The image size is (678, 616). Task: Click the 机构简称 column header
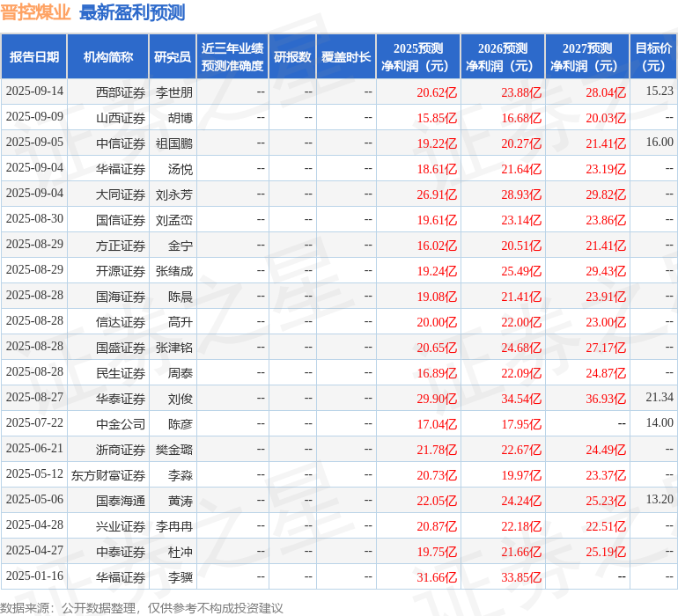(108, 57)
